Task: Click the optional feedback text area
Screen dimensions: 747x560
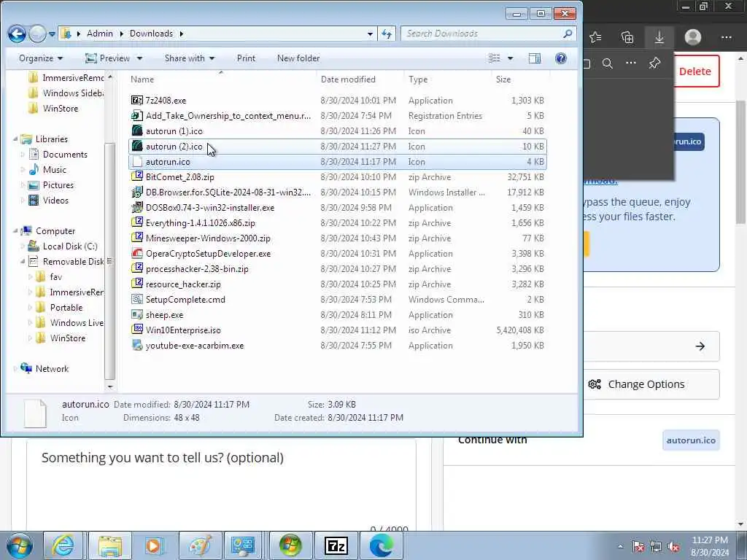Action: pos(221,486)
